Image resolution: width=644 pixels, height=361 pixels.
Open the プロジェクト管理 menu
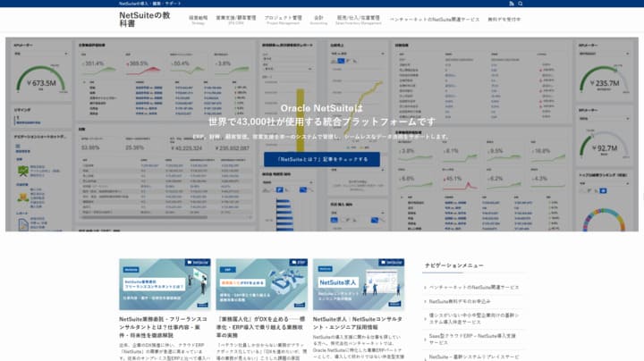pyautogui.click(x=283, y=20)
